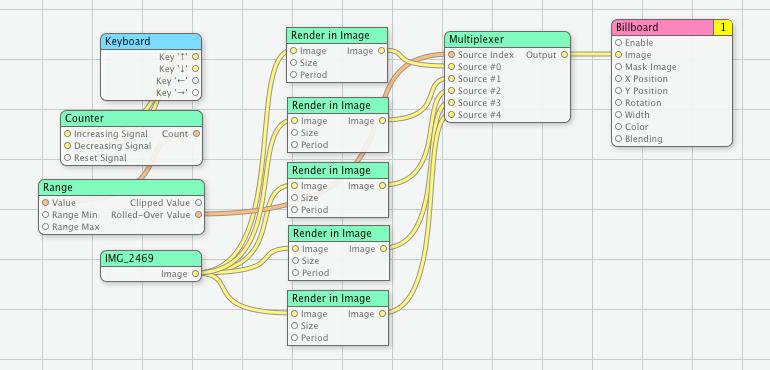Click the Decreasing Signal input port

tap(68, 146)
